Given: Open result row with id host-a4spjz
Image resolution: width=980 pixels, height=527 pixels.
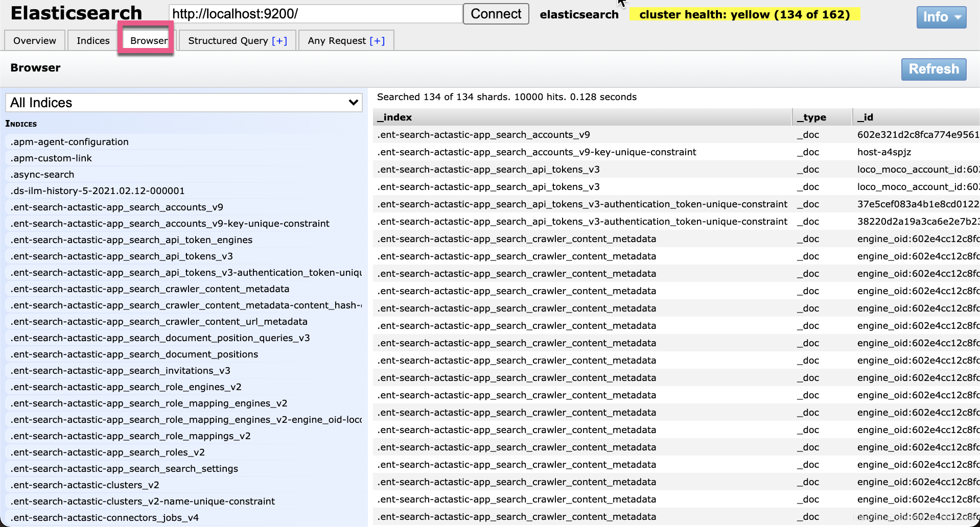Looking at the screenshot, I should 676,152.
